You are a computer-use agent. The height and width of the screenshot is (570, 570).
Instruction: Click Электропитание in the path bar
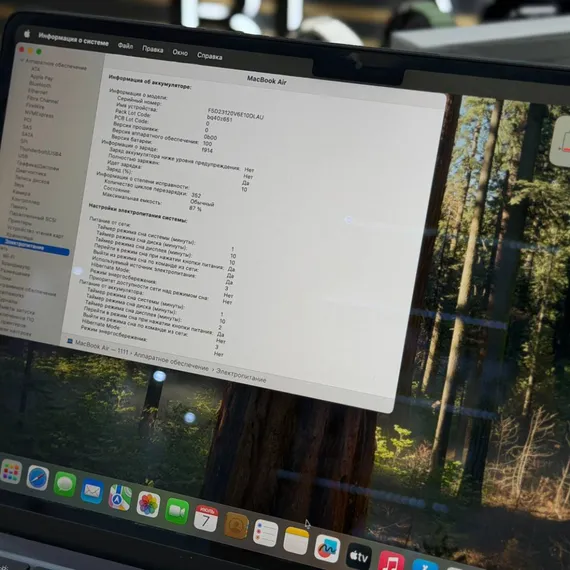tap(241, 375)
